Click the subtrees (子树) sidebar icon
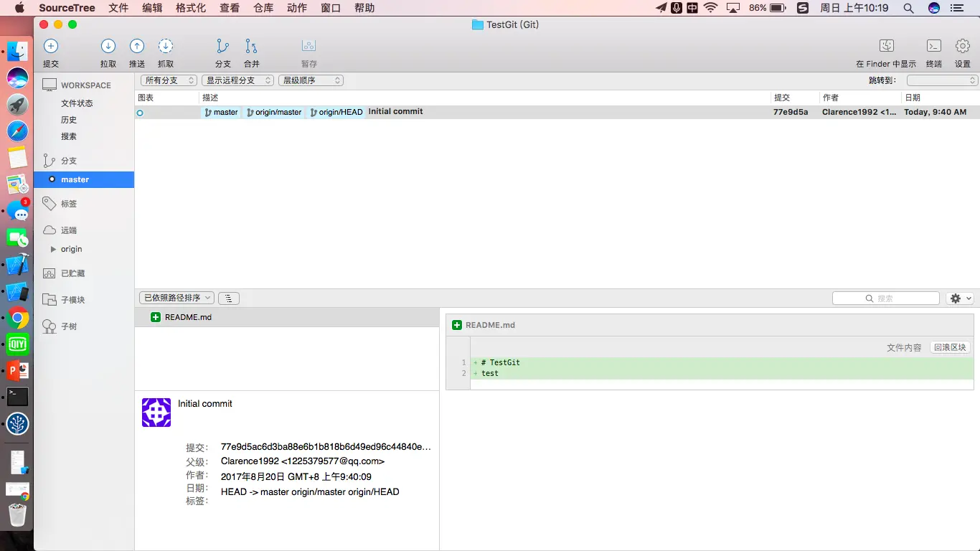 click(50, 326)
